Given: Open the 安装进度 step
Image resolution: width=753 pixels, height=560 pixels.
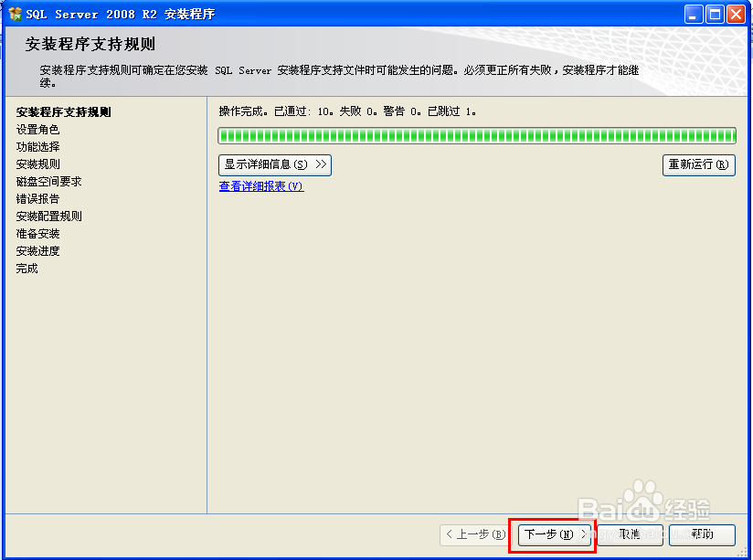Looking at the screenshot, I should coord(37,250).
